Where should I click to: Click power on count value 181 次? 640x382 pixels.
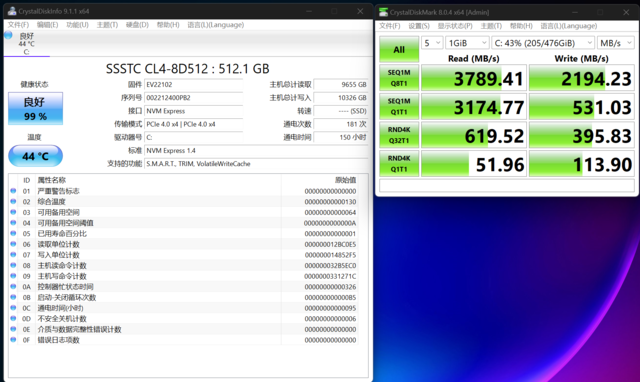[340, 124]
